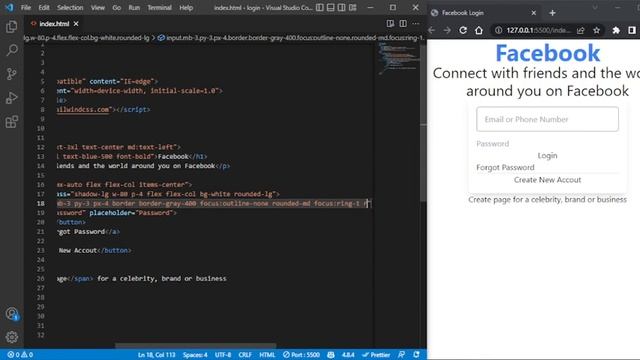Viewport: 640px width, 360px height.
Task: Click the Forgot Password link
Action: (505, 167)
